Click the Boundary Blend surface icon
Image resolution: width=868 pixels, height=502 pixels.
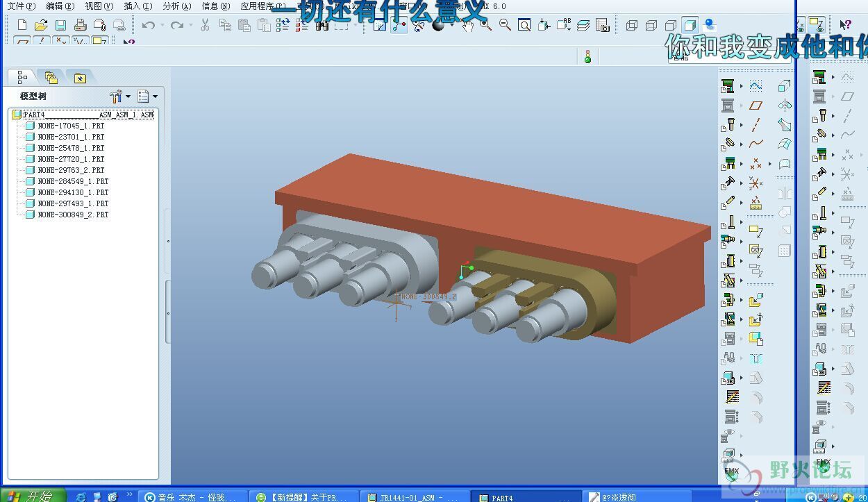pos(785,144)
